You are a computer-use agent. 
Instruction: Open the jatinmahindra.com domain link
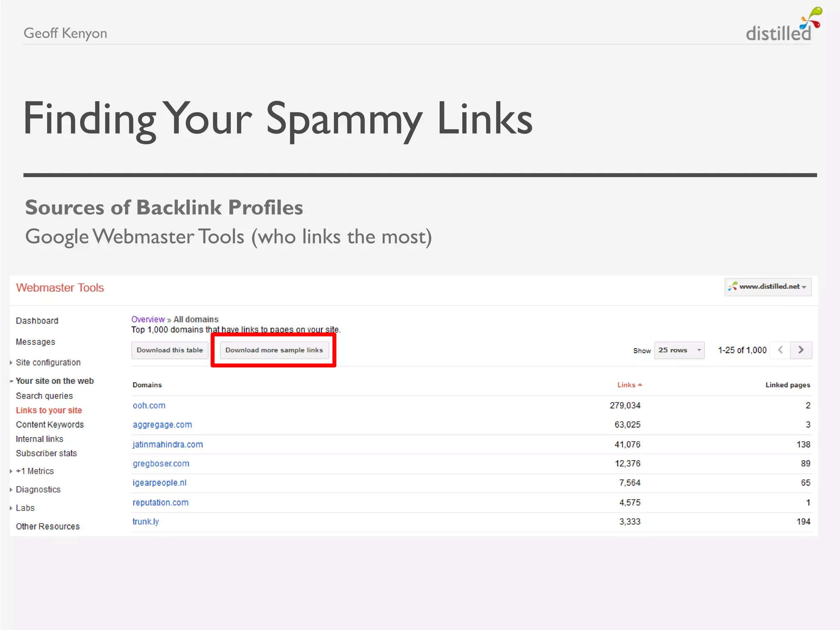(168, 445)
